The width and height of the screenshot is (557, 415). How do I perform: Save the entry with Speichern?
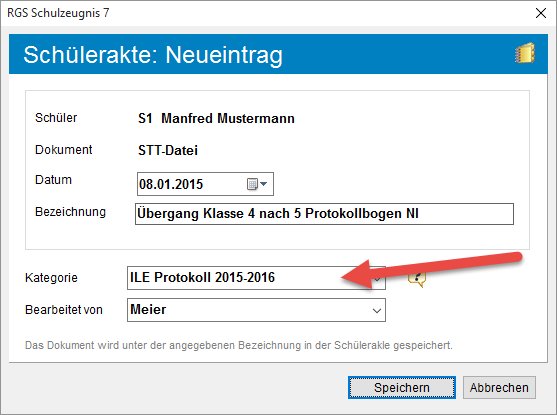click(402, 387)
